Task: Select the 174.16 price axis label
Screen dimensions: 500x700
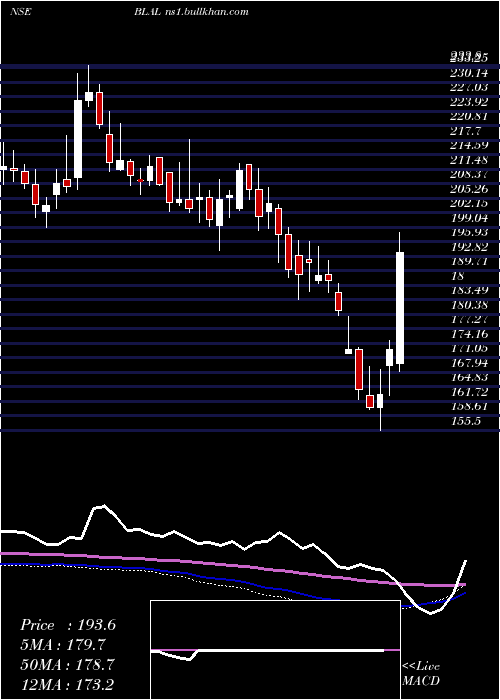Action: 469,334
